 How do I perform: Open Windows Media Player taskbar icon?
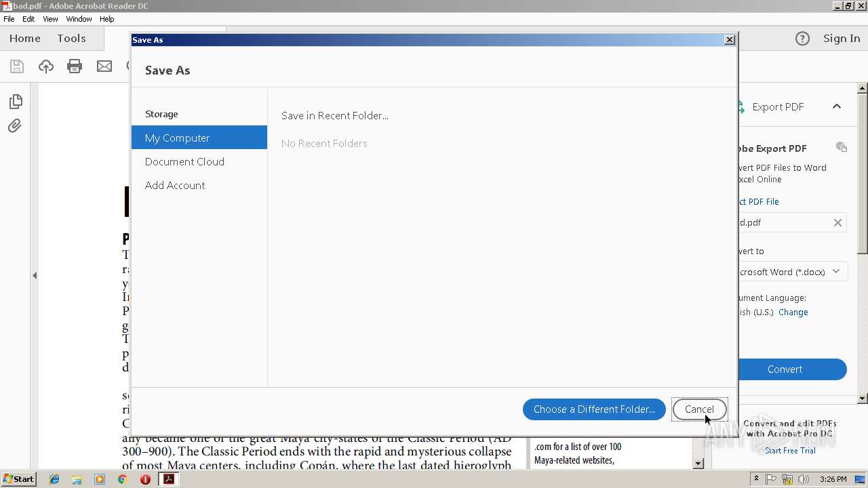pos(100,479)
